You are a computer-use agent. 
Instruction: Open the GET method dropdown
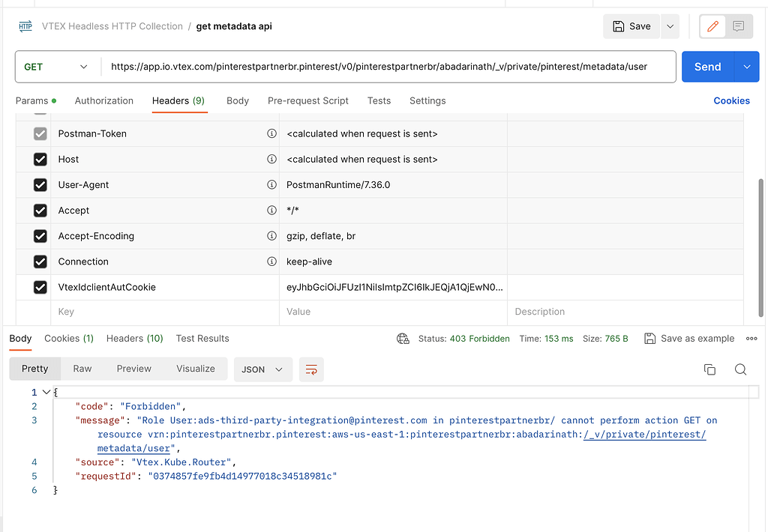click(56, 67)
